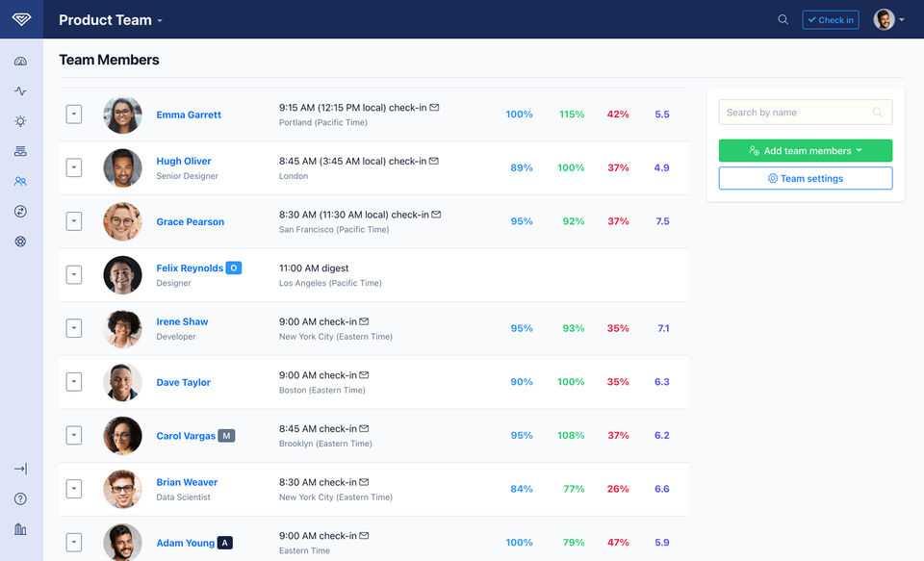Open the row menu for Felix Reynolds
The image size is (924, 561).
point(74,274)
